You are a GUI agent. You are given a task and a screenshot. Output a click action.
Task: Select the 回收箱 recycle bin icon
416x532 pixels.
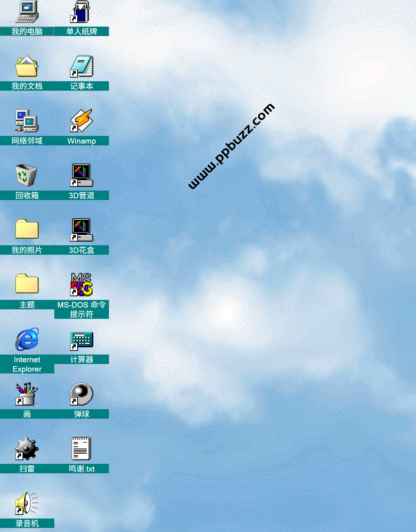pos(27,176)
